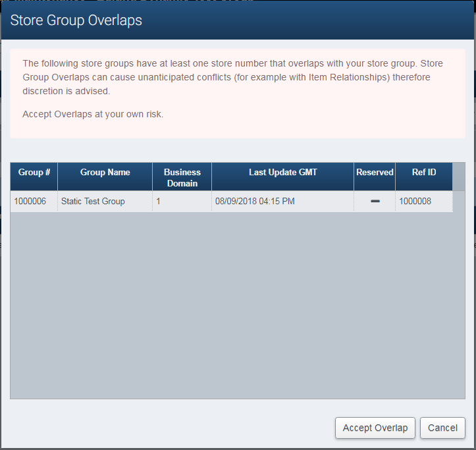This screenshot has width=476, height=450.
Task: Click the Accept Overlap button
Action: (375, 428)
